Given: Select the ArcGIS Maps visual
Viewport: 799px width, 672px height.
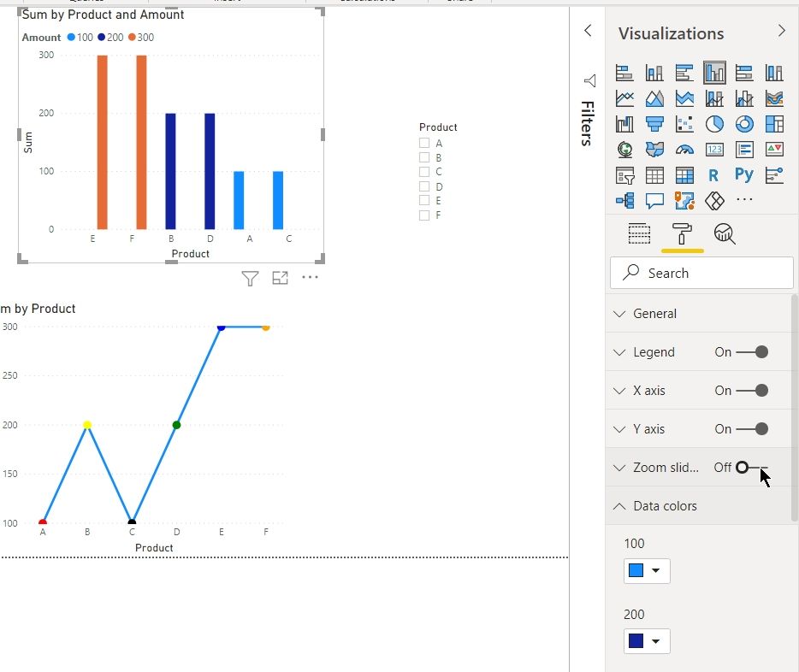Looking at the screenshot, I should 684,201.
